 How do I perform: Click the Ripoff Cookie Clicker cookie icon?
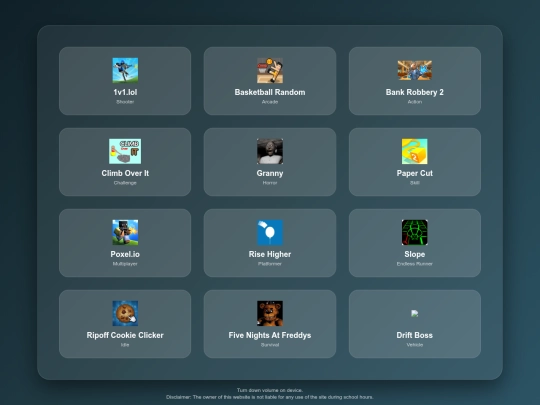tap(125, 313)
